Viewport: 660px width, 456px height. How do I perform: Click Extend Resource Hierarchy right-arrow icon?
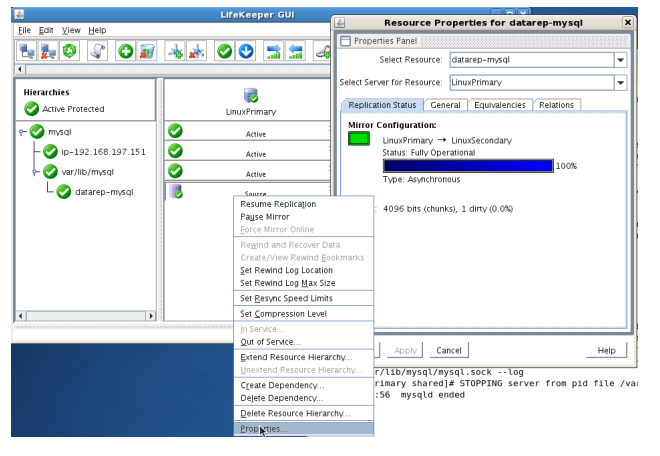click(274, 51)
